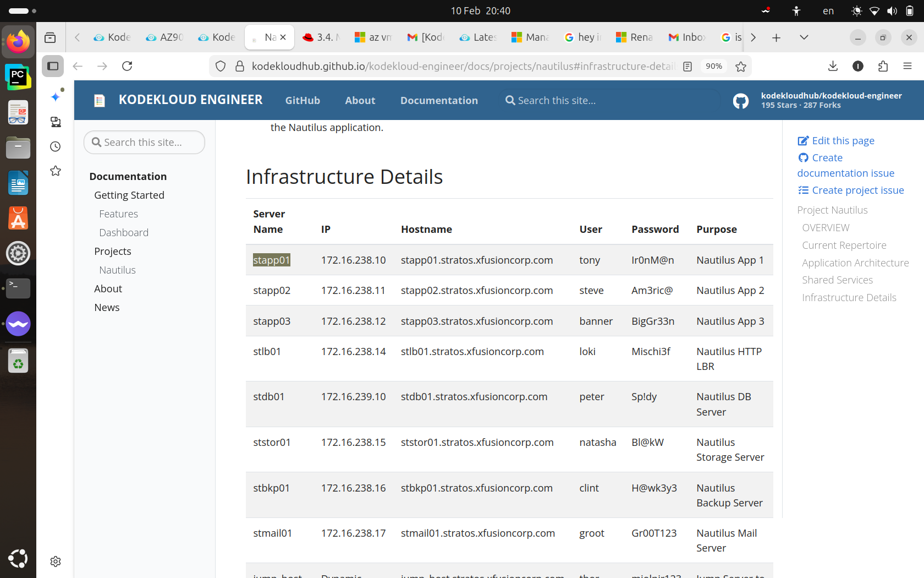This screenshot has height=578, width=924.
Task: Click the IP '172.16.239.10' cell
Action: pos(354,397)
